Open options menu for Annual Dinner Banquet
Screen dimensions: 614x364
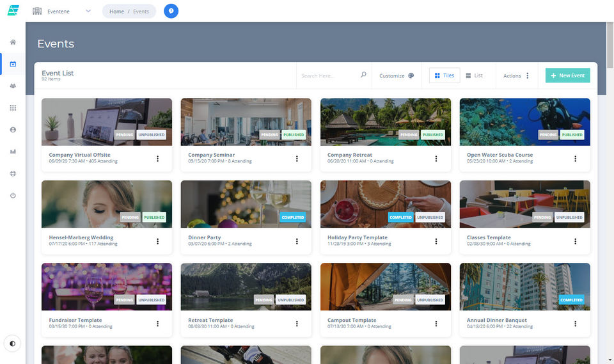tap(575, 324)
